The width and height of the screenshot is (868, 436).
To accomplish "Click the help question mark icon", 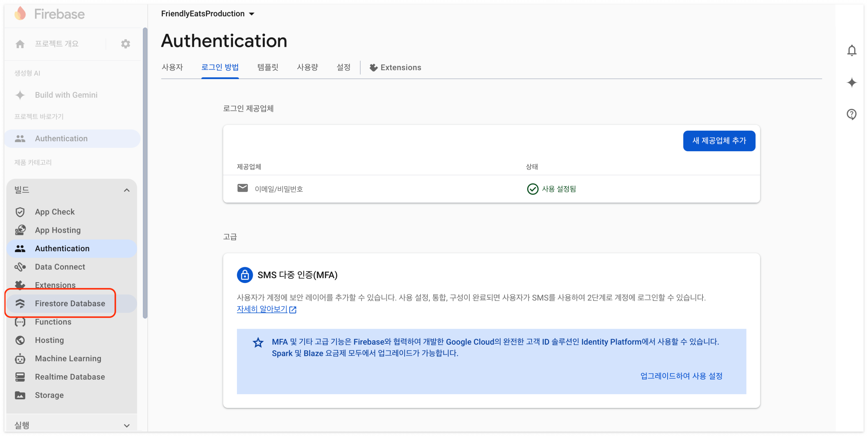I will tap(851, 114).
